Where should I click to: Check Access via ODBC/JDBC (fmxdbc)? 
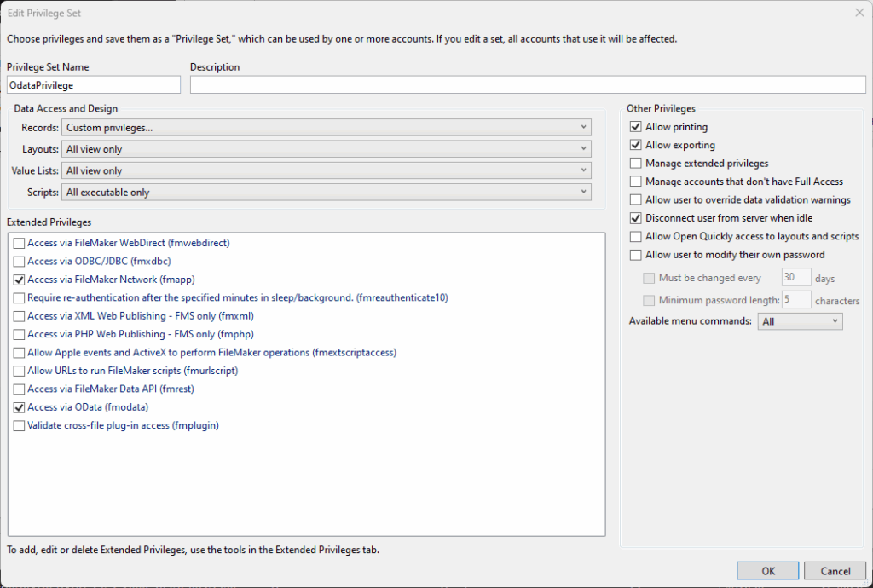click(20, 262)
